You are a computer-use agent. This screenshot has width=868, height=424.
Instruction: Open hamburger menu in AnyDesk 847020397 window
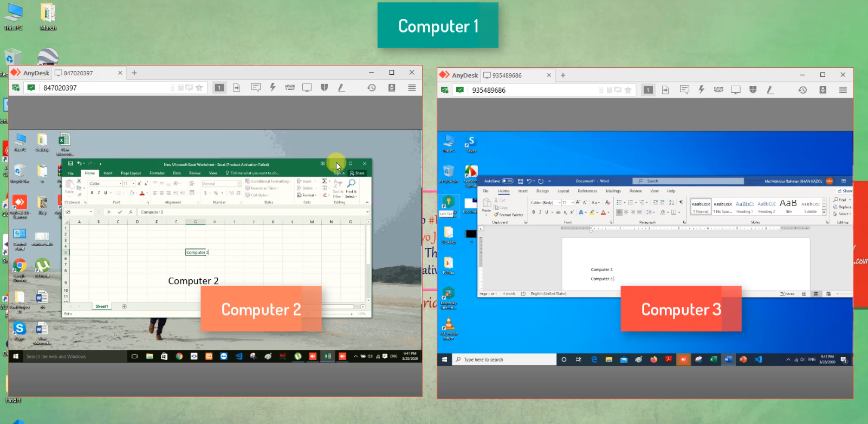(x=412, y=87)
